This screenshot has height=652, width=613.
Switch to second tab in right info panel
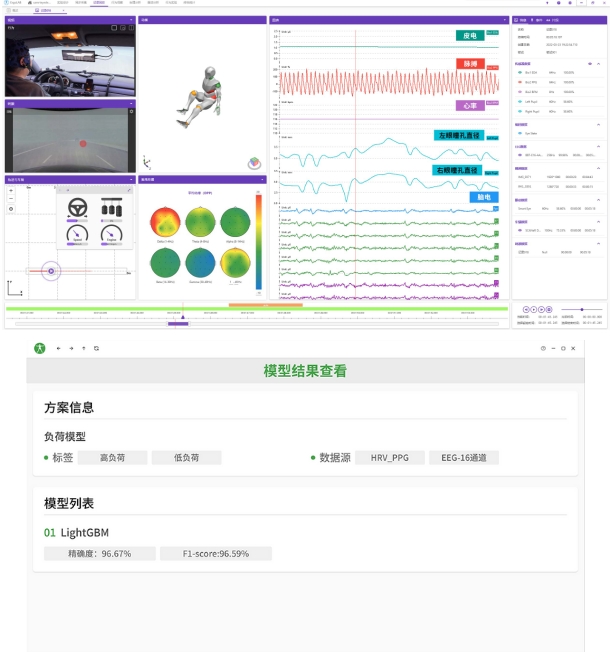[536, 20]
